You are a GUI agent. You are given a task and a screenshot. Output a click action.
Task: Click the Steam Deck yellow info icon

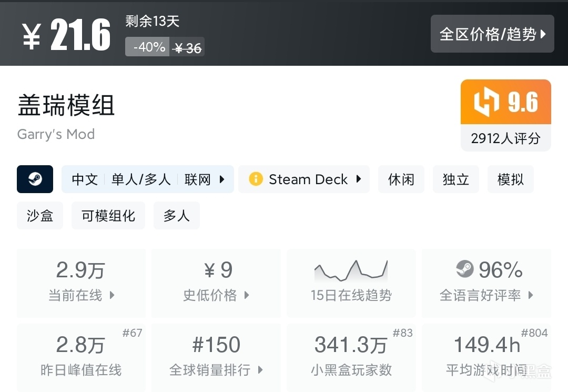(x=256, y=179)
